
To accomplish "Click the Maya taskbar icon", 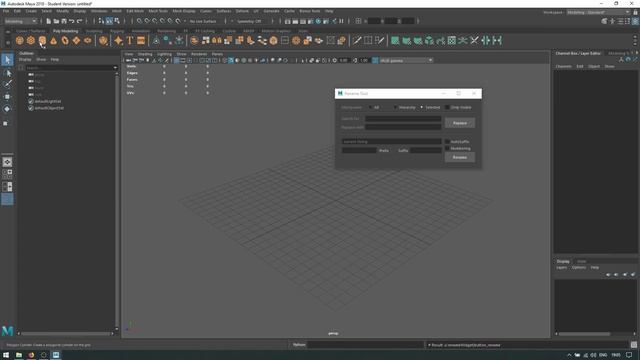I will 56,355.
